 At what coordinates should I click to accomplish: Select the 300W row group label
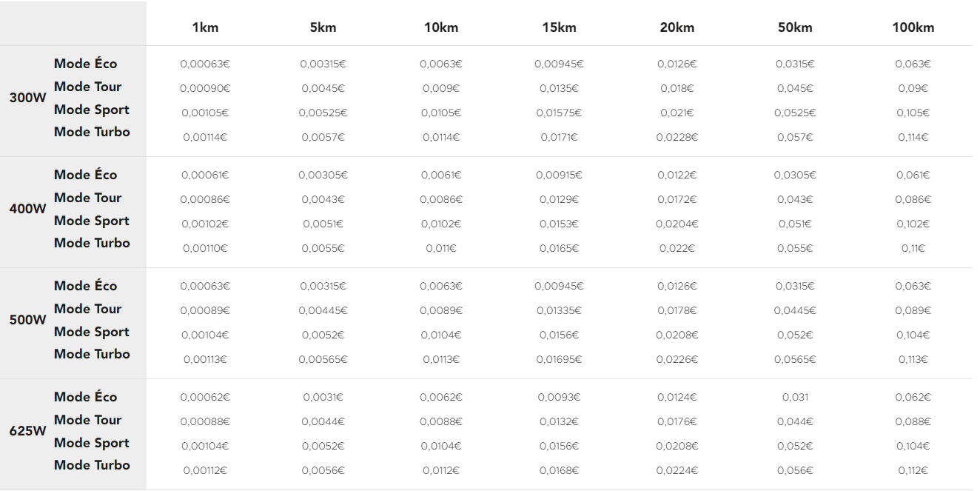[x=27, y=98]
